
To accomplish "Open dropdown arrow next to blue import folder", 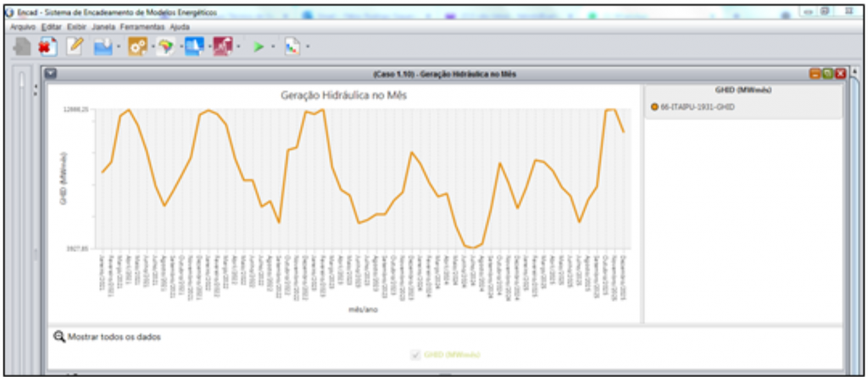I will pos(119,47).
